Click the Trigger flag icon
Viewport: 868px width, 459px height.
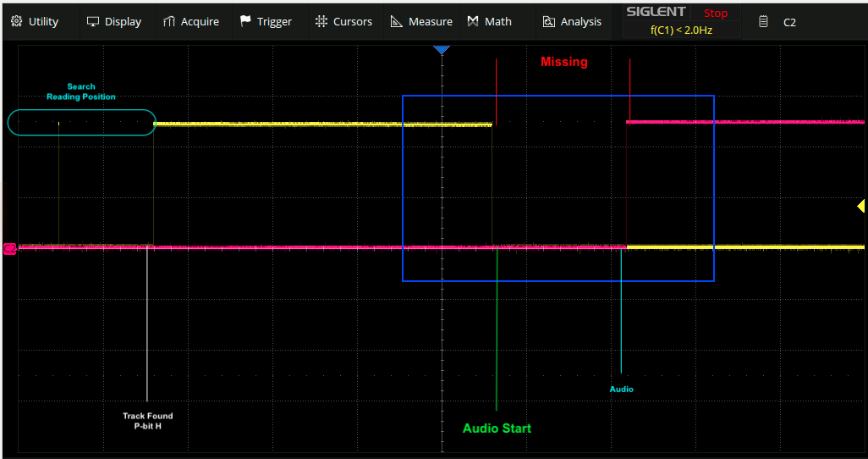click(x=245, y=21)
